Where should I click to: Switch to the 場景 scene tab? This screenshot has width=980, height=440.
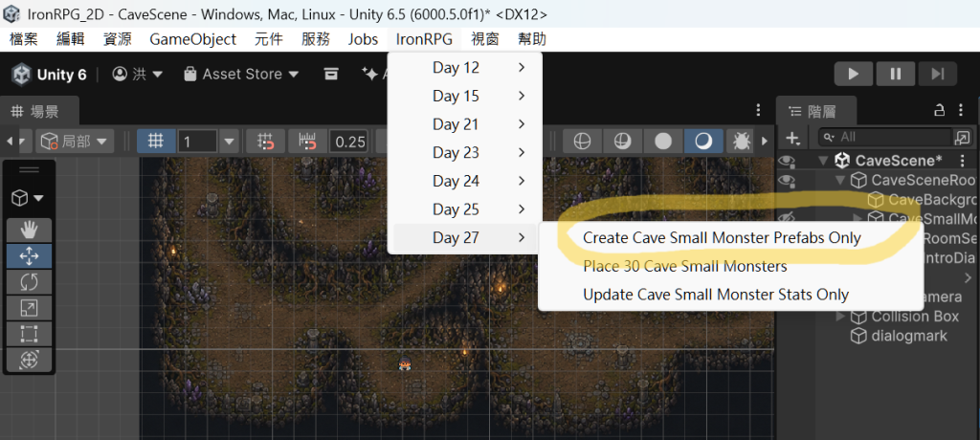(x=40, y=111)
